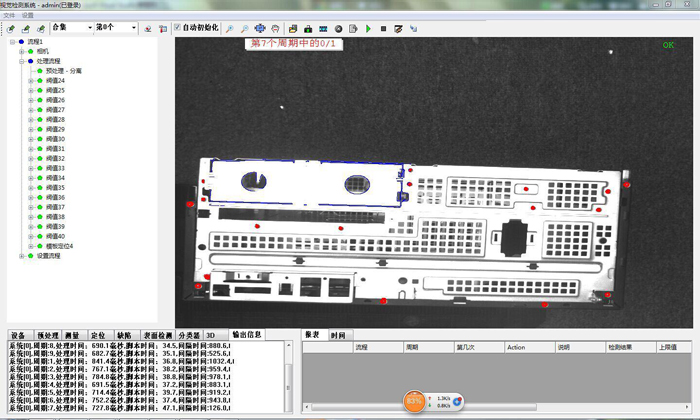
Task: Click the open image folder icon
Action: coord(293,28)
